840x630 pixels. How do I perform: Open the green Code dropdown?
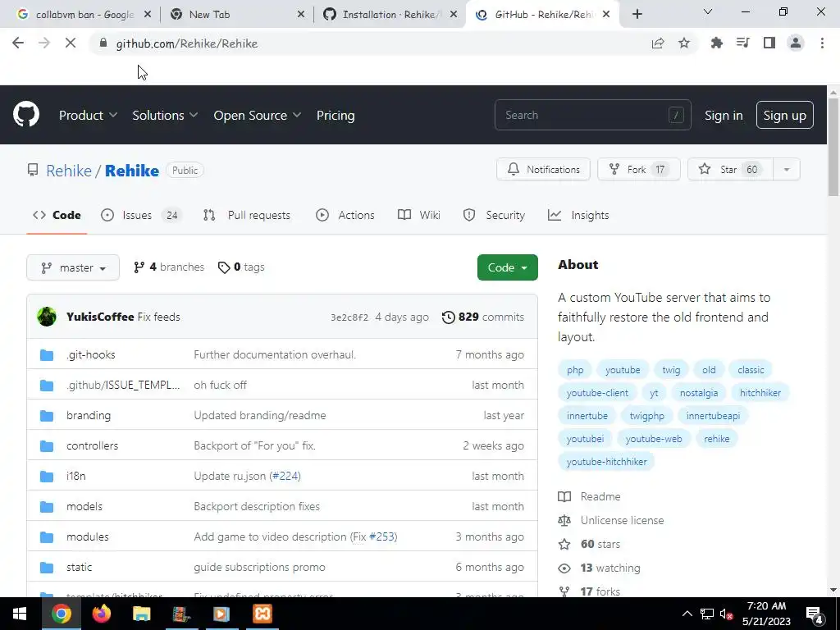pos(507,267)
